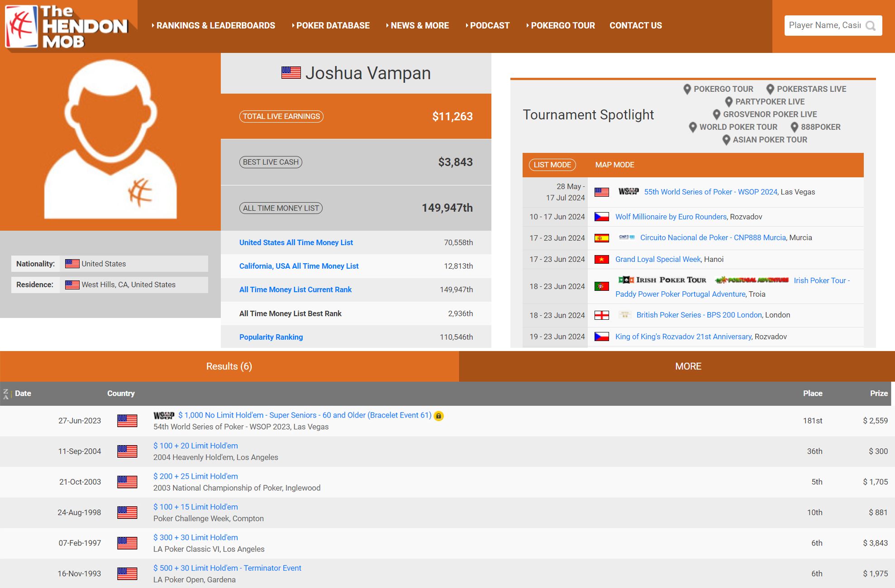Image resolution: width=895 pixels, height=588 pixels.
Task: Click the WSOP logo in spotlight list
Action: click(628, 192)
